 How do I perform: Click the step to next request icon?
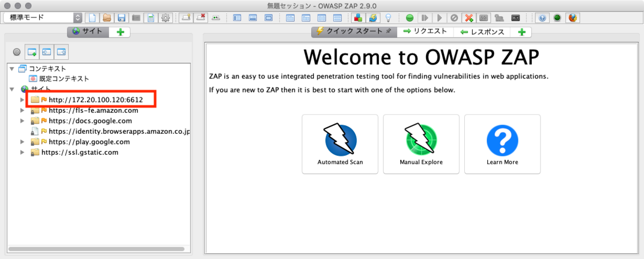425,18
